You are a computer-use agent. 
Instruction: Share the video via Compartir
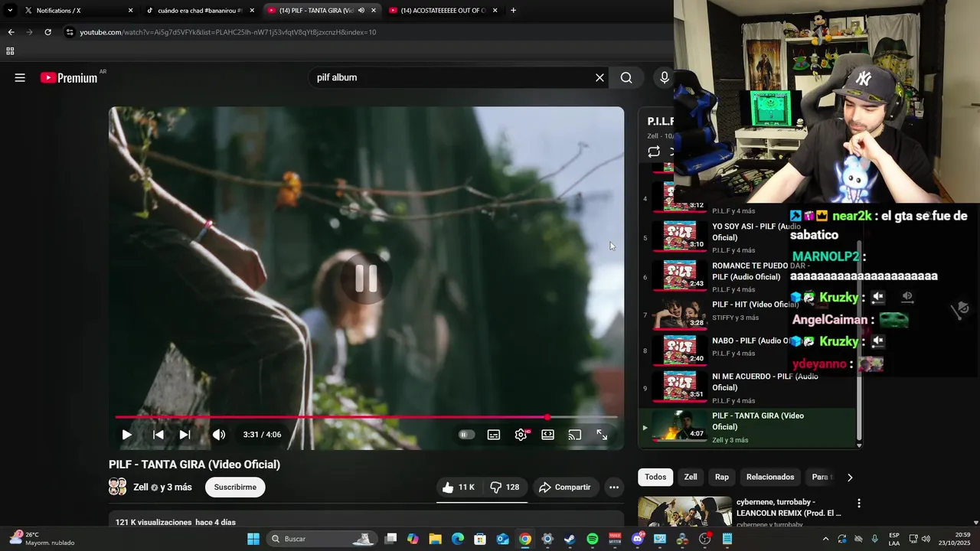coord(565,487)
